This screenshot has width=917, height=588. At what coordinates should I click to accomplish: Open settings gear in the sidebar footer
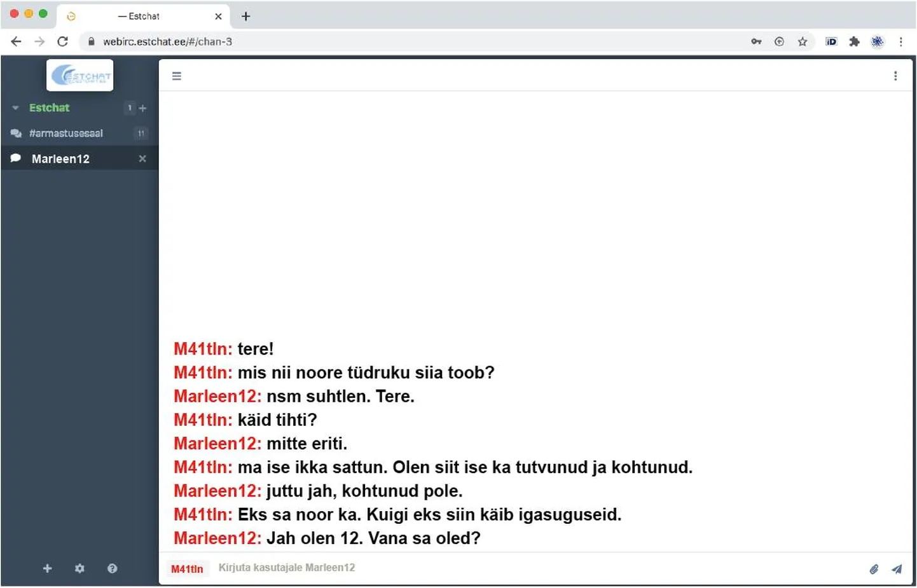point(79,568)
